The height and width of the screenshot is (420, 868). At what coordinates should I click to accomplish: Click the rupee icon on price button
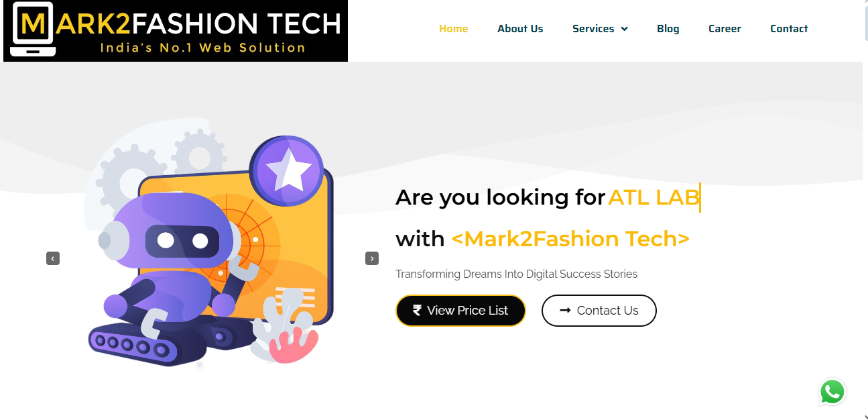tap(417, 310)
